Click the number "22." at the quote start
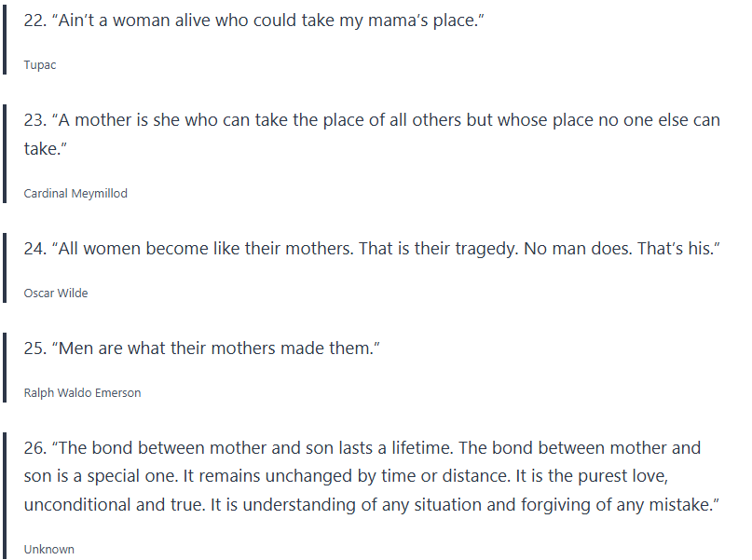Image resolution: width=752 pixels, height=560 pixels. click(35, 21)
